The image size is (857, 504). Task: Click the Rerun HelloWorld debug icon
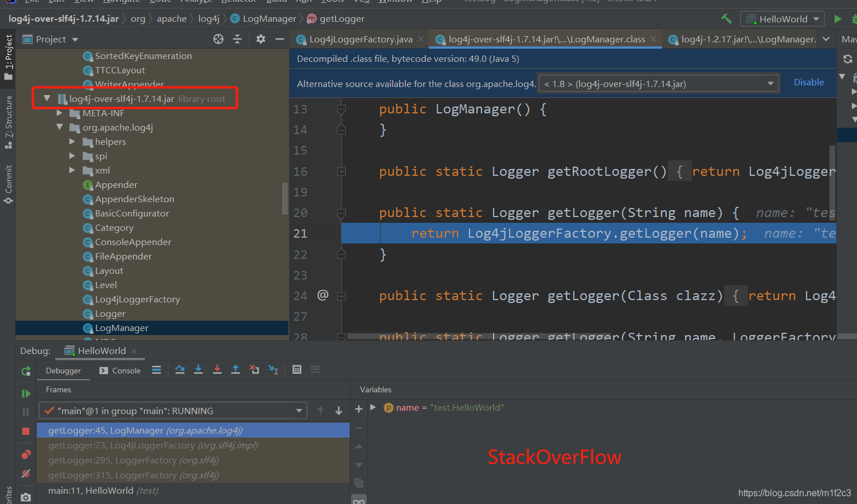coord(26,371)
